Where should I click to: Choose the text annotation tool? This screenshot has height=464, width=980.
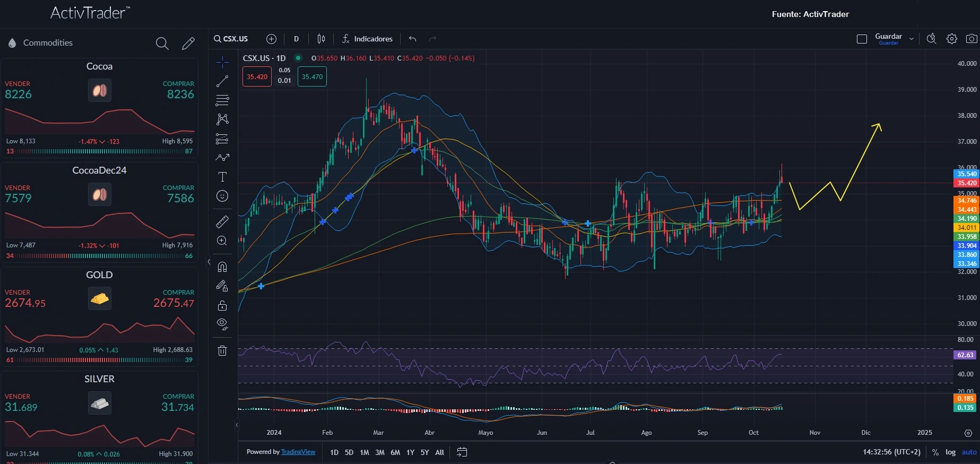pyautogui.click(x=222, y=177)
